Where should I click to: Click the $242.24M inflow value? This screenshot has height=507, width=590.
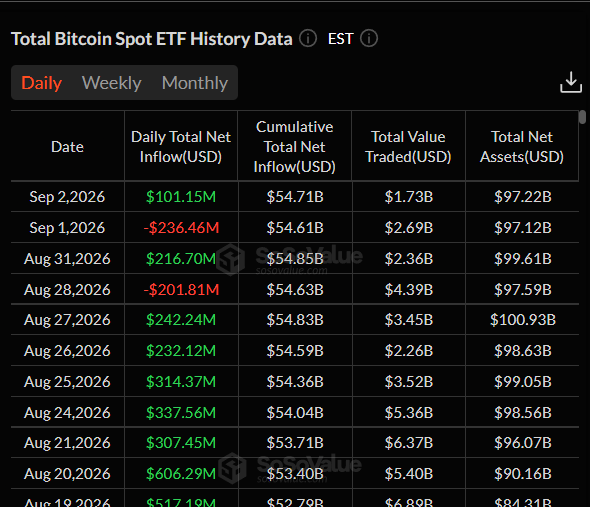[181, 320]
